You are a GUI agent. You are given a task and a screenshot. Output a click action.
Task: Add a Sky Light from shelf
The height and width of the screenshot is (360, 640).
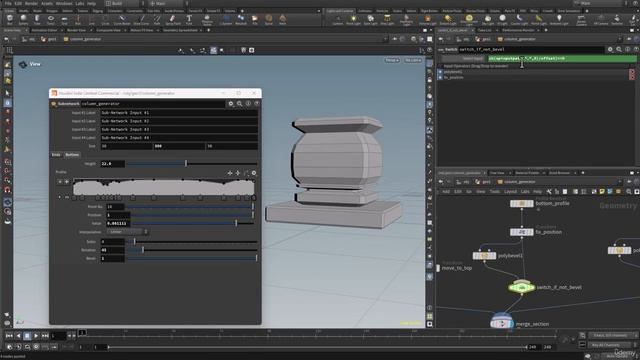click(x=488, y=20)
